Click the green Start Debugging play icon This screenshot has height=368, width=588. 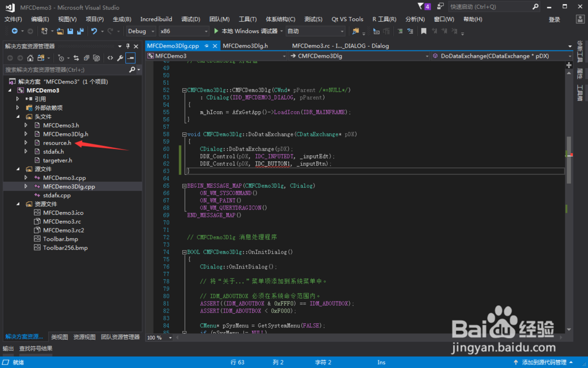[216, 31]
